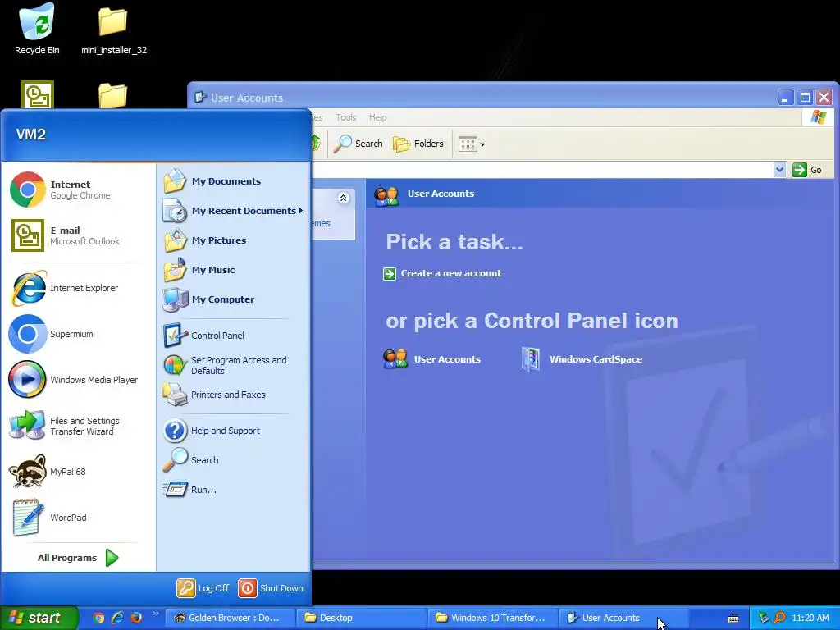This screenshot has width=840, height=630.
Task: Open WordPad from Start menu
Action: click(78, 518)
